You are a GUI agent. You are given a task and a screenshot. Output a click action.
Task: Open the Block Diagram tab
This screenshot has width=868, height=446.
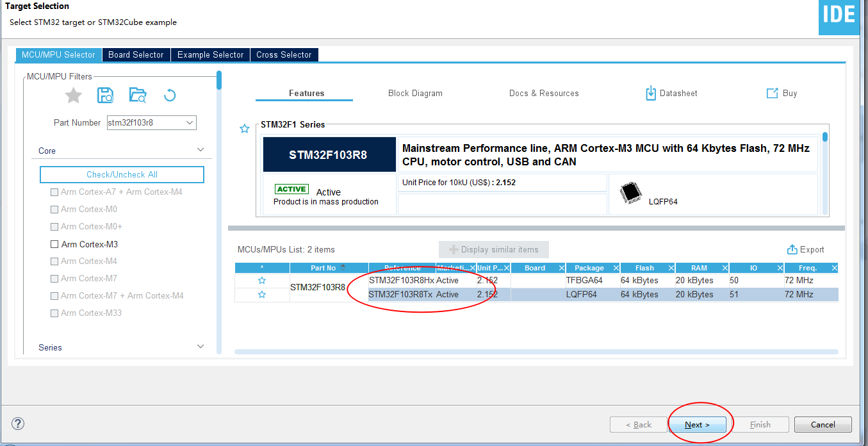click(x=415, y=93)
